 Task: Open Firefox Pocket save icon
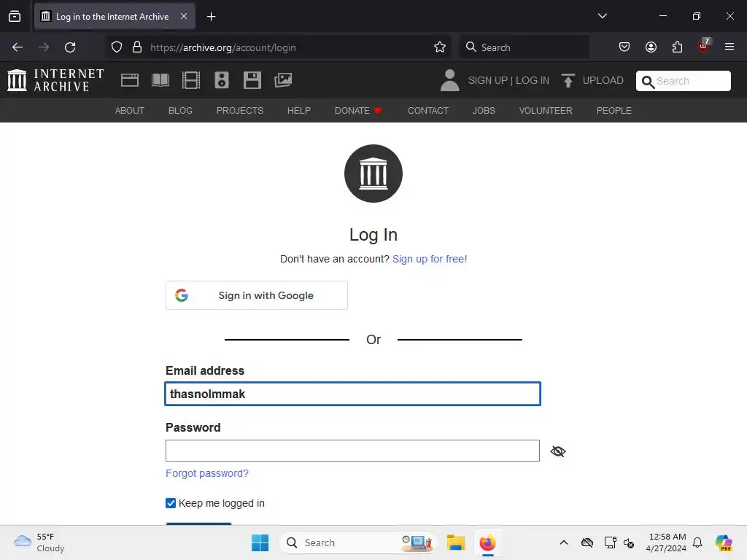624,47
